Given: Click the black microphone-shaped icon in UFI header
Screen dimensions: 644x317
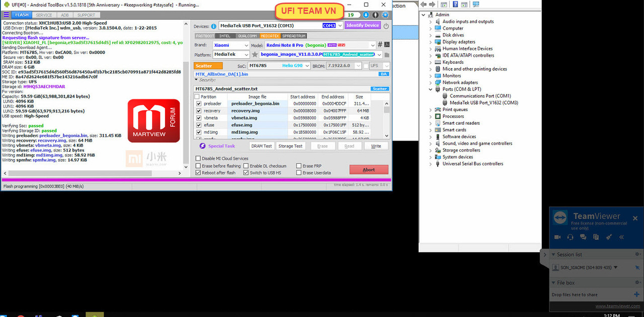Looking at the screenshot, I should (375, 15).
